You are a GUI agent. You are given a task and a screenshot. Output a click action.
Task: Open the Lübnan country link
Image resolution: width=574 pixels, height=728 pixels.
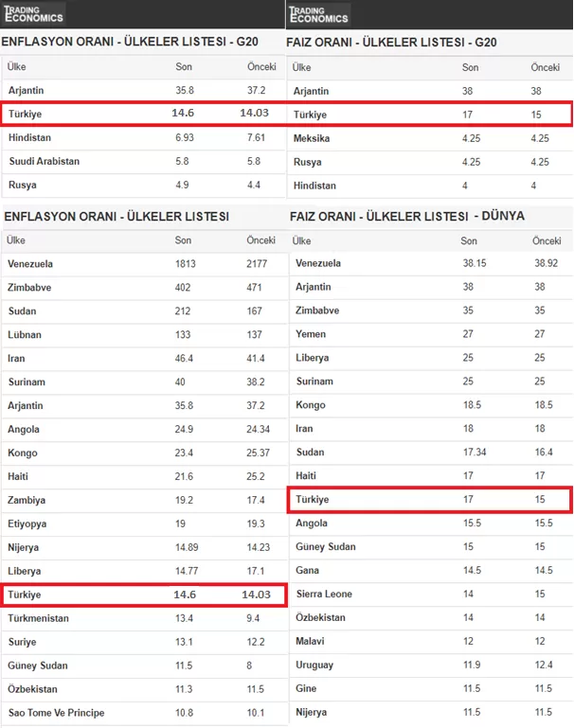[25, 335]
